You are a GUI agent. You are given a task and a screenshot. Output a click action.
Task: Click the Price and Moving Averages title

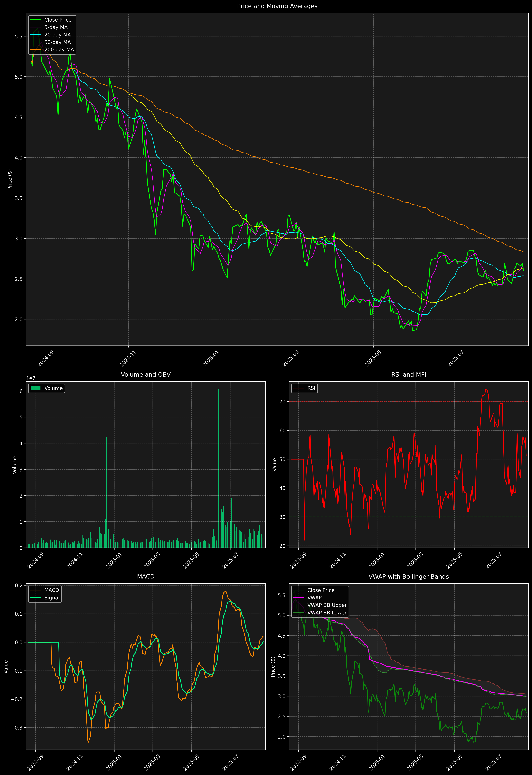(x=277, y=6)
